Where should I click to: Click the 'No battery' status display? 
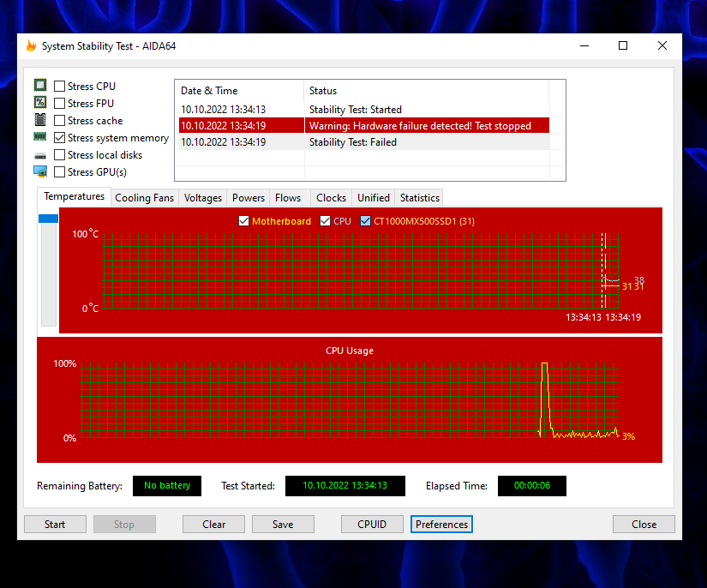tap(167, 486)
